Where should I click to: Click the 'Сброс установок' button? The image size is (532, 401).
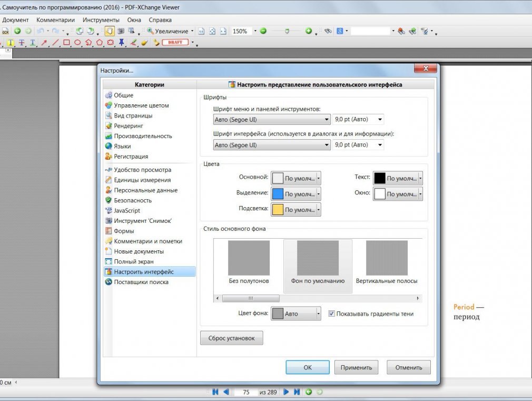pyautogui.click(x=231, y=338)
